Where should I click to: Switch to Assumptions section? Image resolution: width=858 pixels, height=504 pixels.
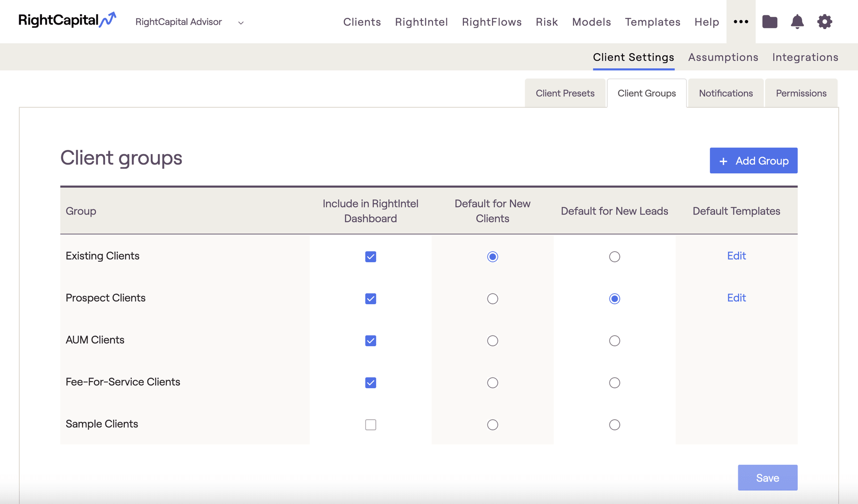pyautogui.click(x=723, y=57)
